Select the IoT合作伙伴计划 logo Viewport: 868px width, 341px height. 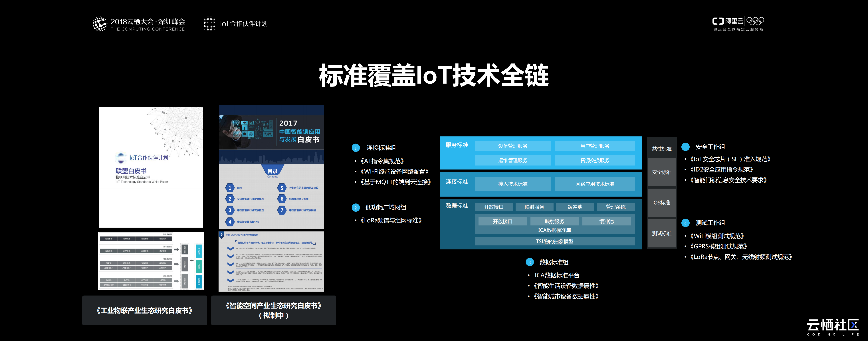tap(236, 24)
